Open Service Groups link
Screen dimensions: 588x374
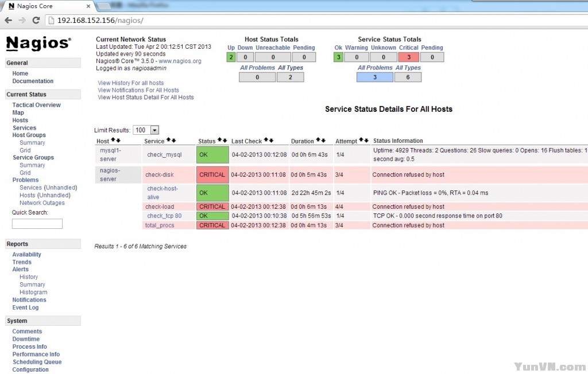coord(33,157)
